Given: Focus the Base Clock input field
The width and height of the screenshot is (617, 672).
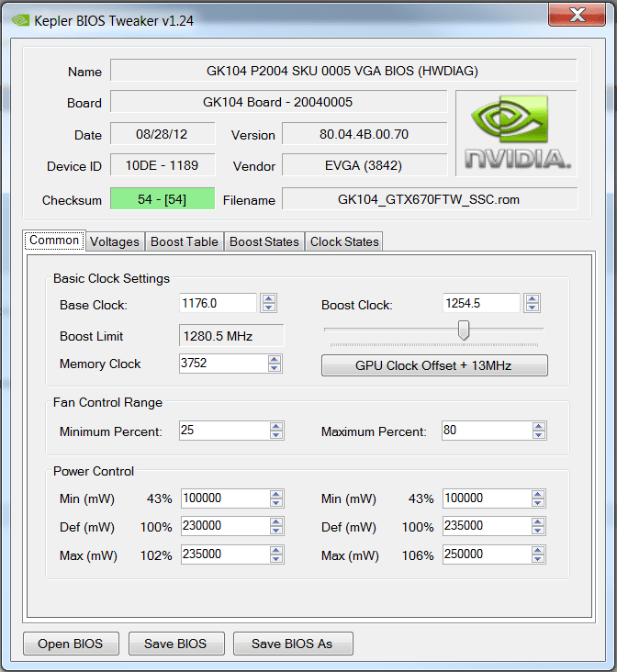Looking at the screenshot, I should [x=218, y=304].
